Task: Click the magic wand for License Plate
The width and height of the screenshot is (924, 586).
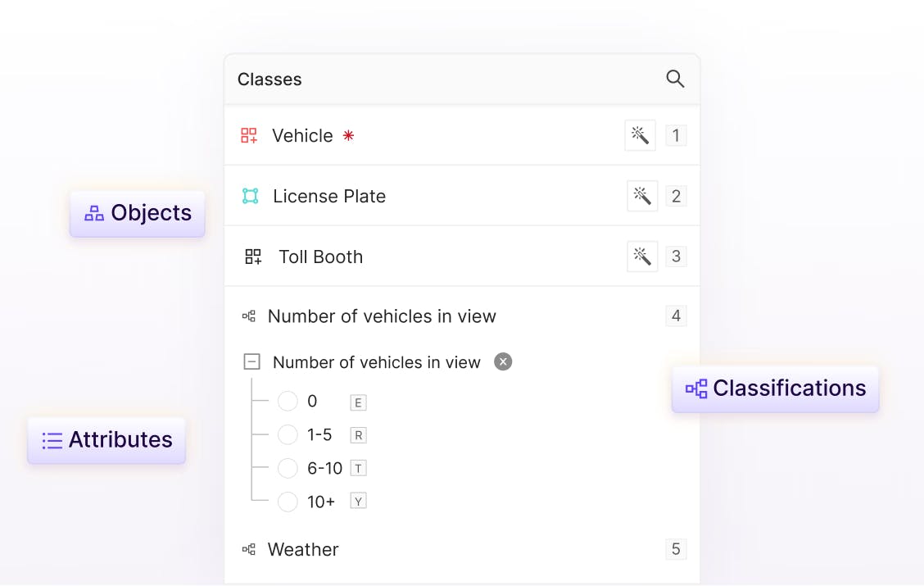Action: click(x=642, y=196)
